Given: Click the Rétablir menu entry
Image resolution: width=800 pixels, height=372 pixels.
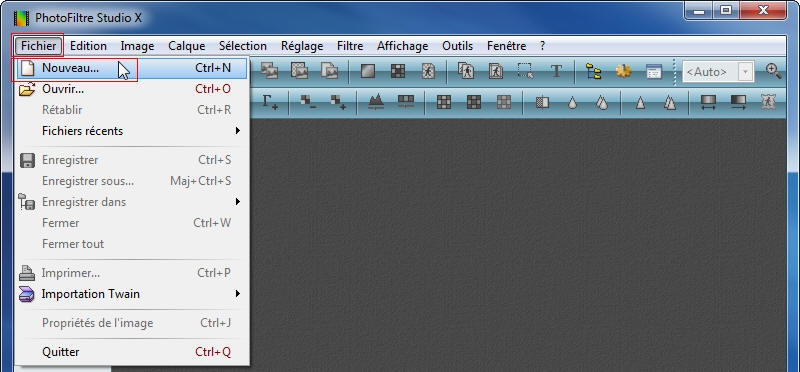Looking at the screenshot, I should tap(132, 110).
